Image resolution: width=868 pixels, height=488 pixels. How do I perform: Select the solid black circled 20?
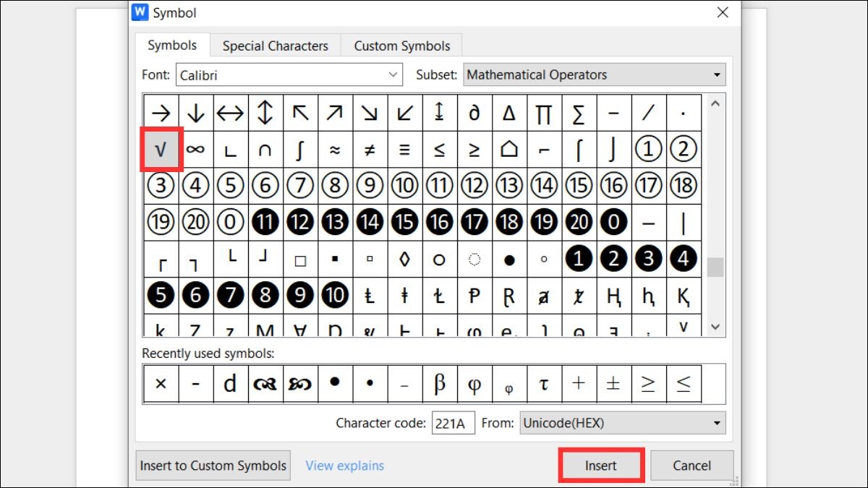579,223
